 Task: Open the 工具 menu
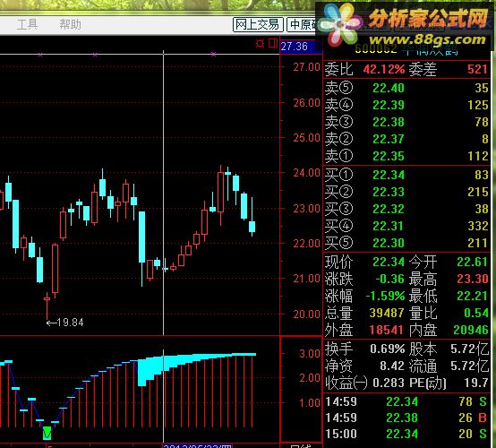27,24
